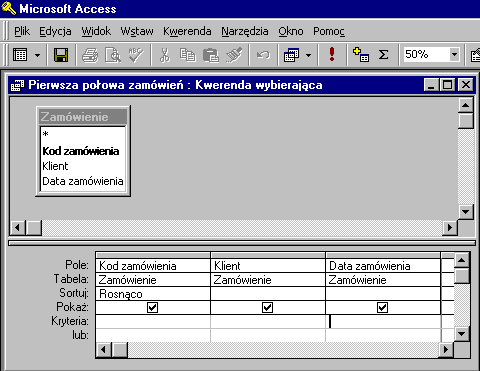Click the Copy icon
Viewport: 480px width, 371px height.
tap(187, 55)
